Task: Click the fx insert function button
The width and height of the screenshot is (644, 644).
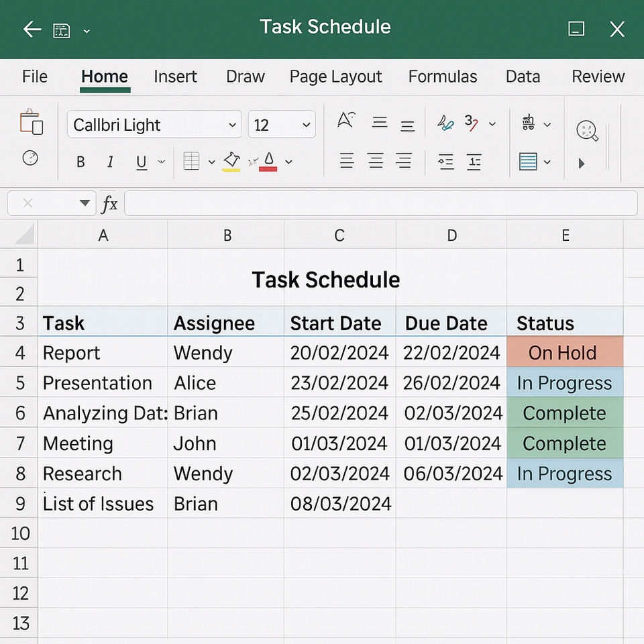Action: 109,203
